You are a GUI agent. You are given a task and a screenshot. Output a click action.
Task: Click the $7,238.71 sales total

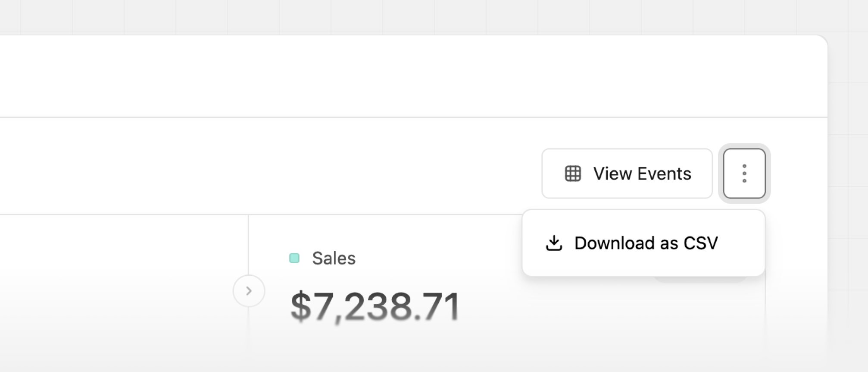tap(375, 306)
